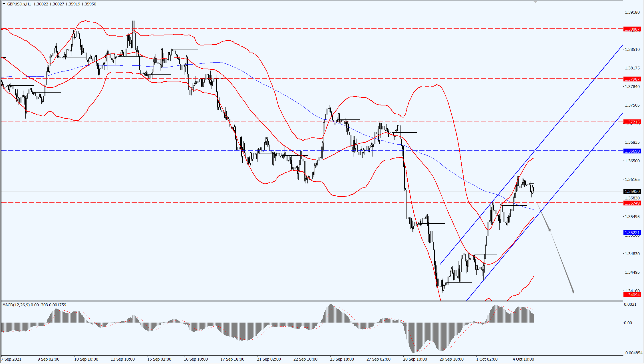Click the 9 Sep 02:00 time label

tap(49, 359)
